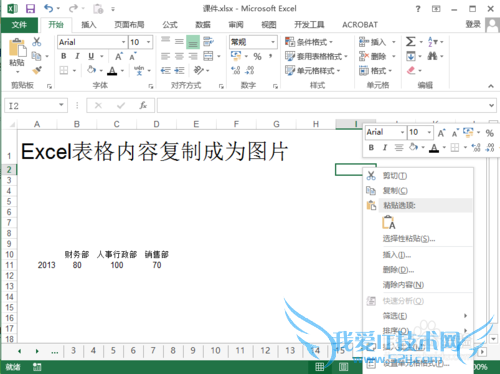
Task: Toggle Bold in the ribbon font group
Action: point(63,56)
